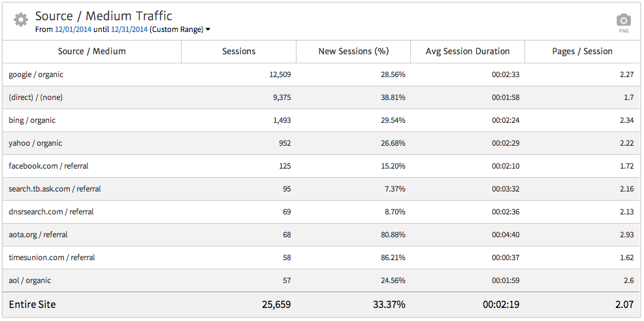Select the (direct) / (none) row
644x321 pixels.
pyautogui.click(x=36, y=97)
